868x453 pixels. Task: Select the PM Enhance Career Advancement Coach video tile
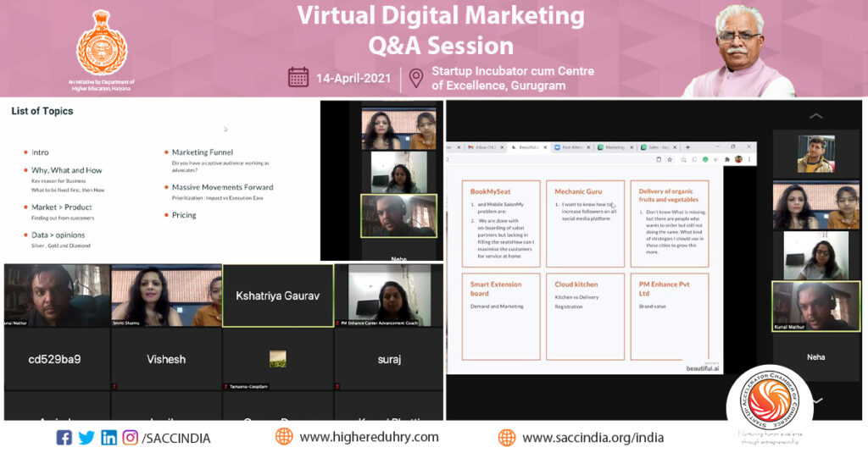(389, 296)
